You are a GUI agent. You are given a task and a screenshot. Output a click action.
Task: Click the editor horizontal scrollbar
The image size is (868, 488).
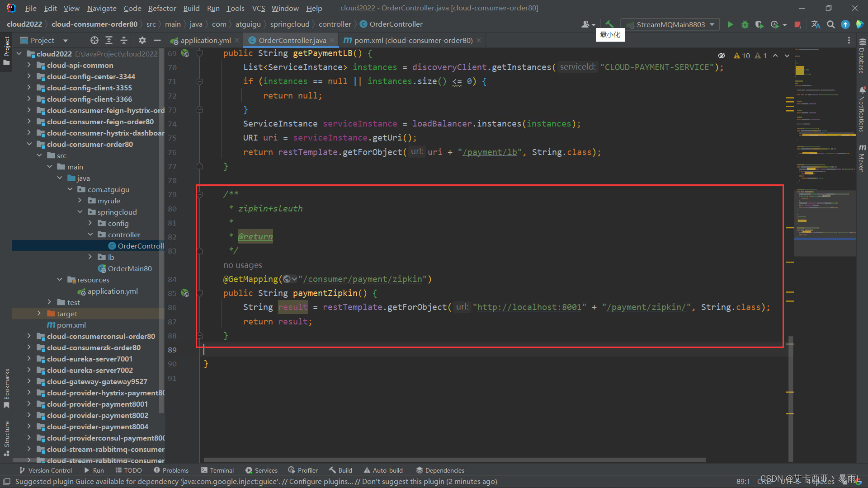pyautogui.click(x=454, y=460)
